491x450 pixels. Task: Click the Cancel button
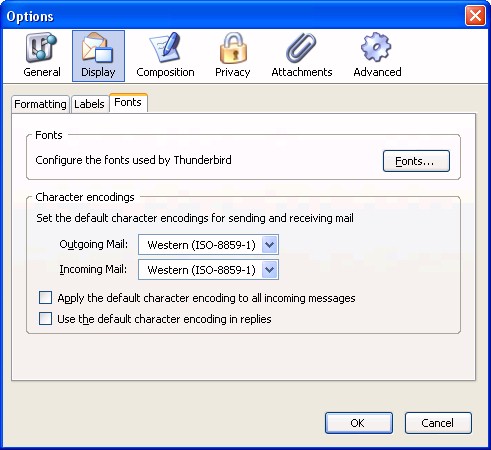click(x=438, y=423)
